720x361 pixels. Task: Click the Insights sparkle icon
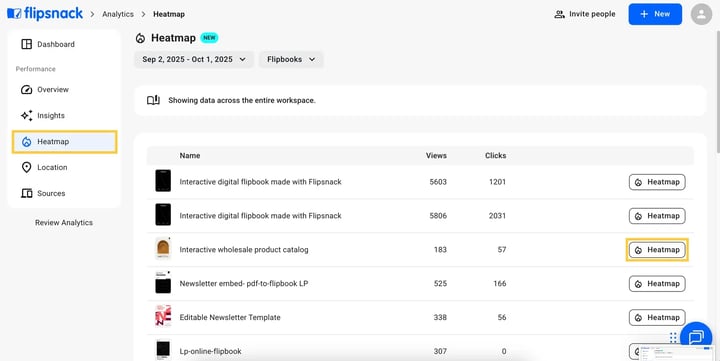tap(27, 115)
